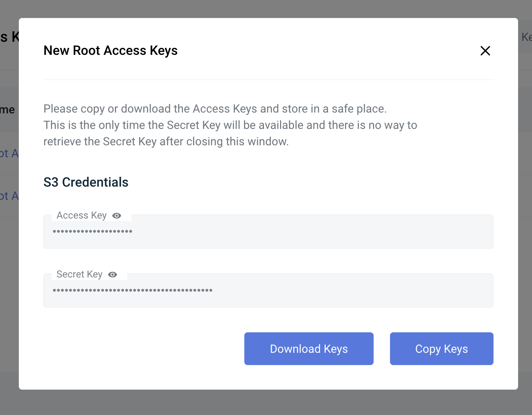
Task: Close the New Root Access Keys dialog
Action: click(485, 51)
